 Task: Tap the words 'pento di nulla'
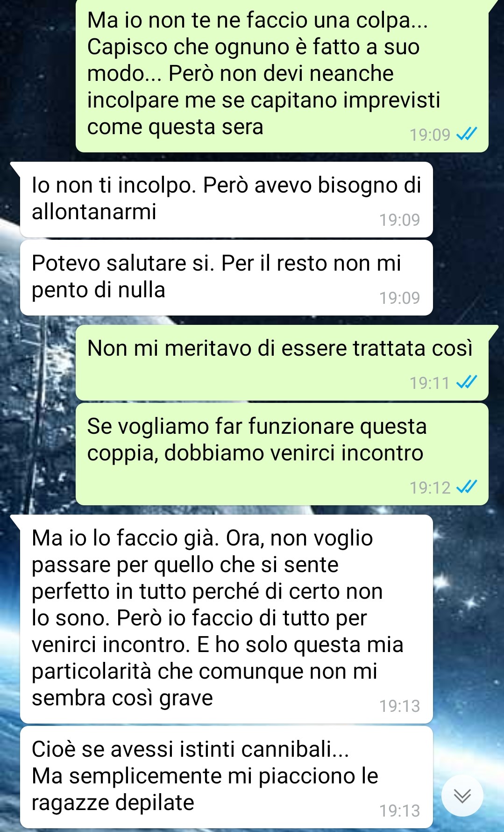click(x=99, y=290)
